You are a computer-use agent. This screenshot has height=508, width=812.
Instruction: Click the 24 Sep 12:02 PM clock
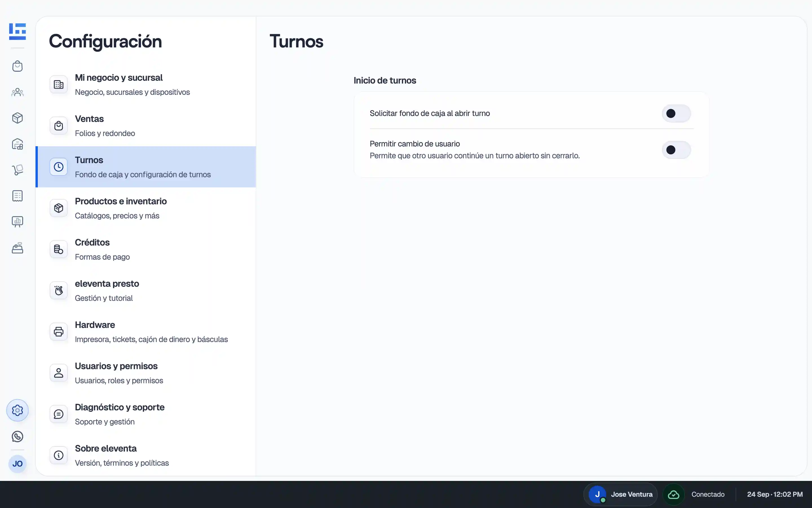tap(775, 494)
